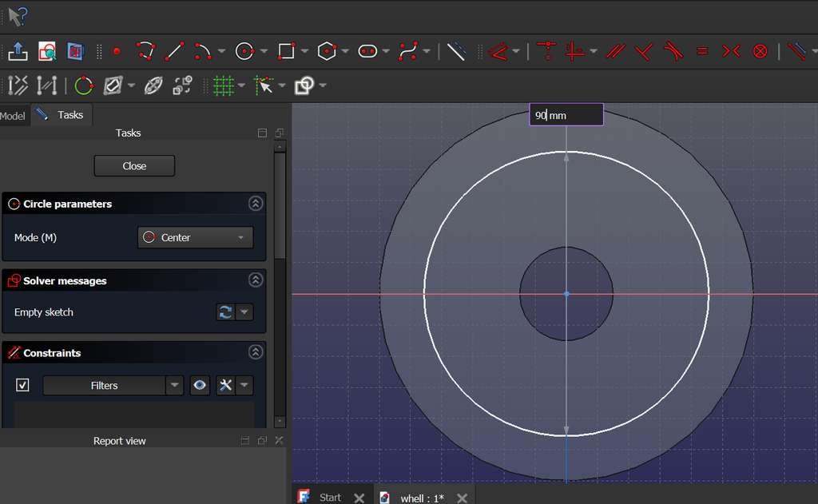Open the circle Mode dropdown
818x504 pixels.
[x=195, y=237]
